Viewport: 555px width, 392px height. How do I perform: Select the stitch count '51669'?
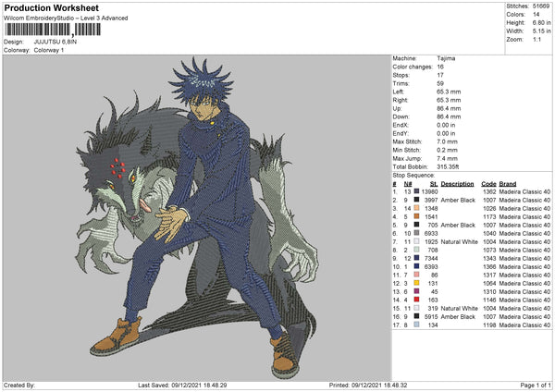541,6
